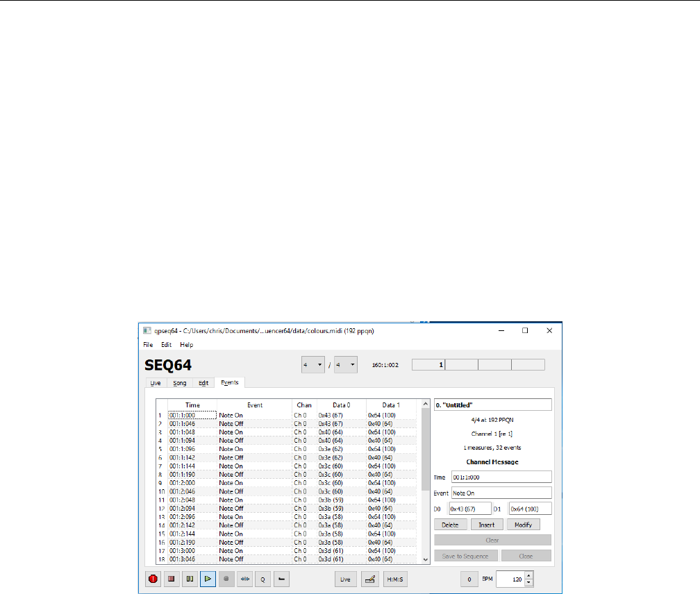Pause the sequence playback
Screen dimensions: 700x594
[190, 579]
